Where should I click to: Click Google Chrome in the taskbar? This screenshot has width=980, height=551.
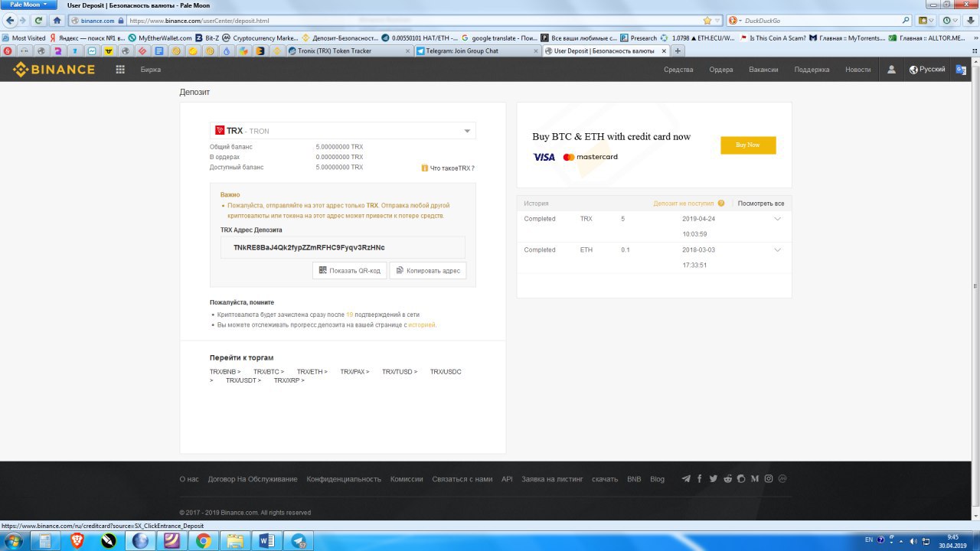203,541
